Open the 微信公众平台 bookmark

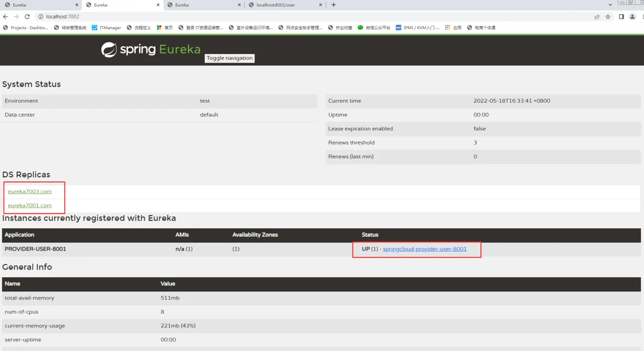pyautogui.click(x=374, y=27)
